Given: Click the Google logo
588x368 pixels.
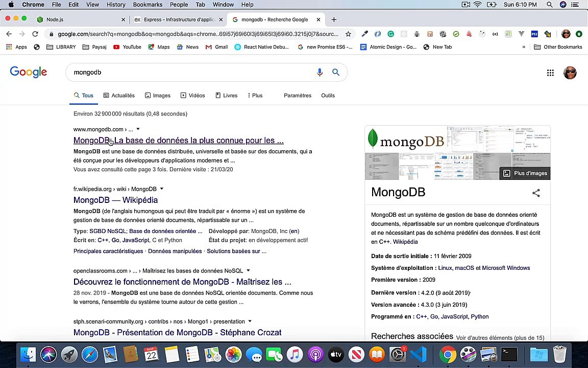Looking at the screenshot, I should tap(29, 72).
